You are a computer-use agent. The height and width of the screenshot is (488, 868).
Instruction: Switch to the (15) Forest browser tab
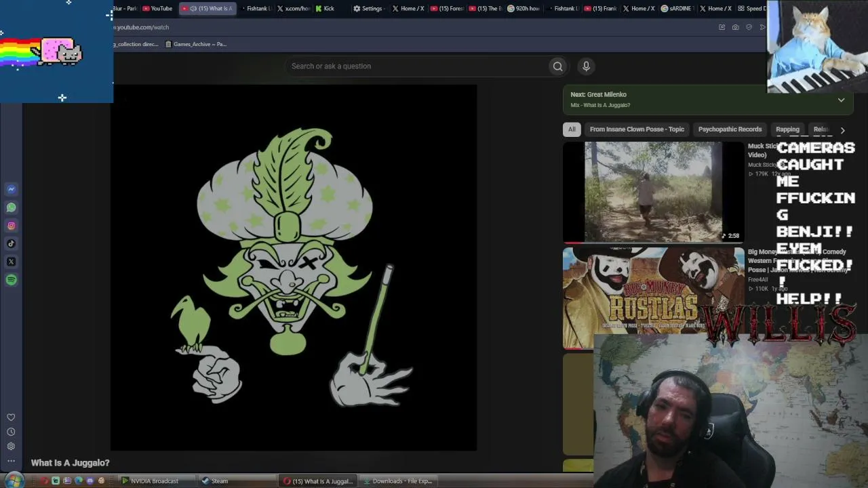click(x=447, y=9)
